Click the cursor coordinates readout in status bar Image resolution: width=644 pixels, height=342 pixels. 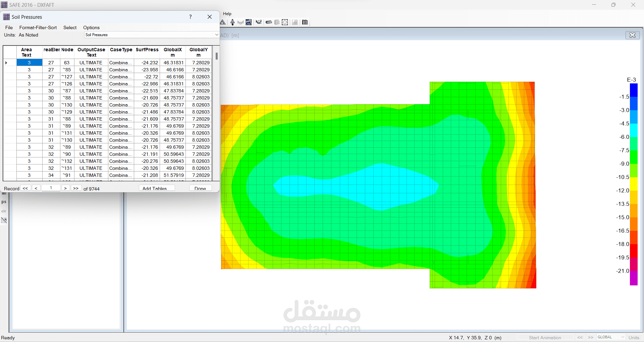coord(475,338)
